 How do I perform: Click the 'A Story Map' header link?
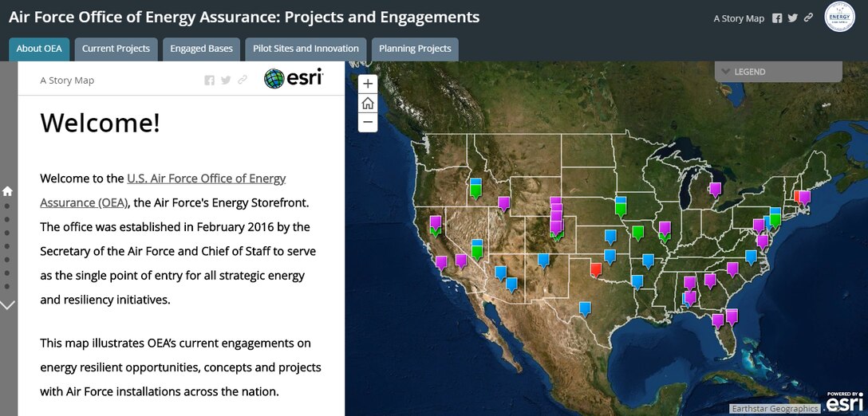tap(739, 18)
